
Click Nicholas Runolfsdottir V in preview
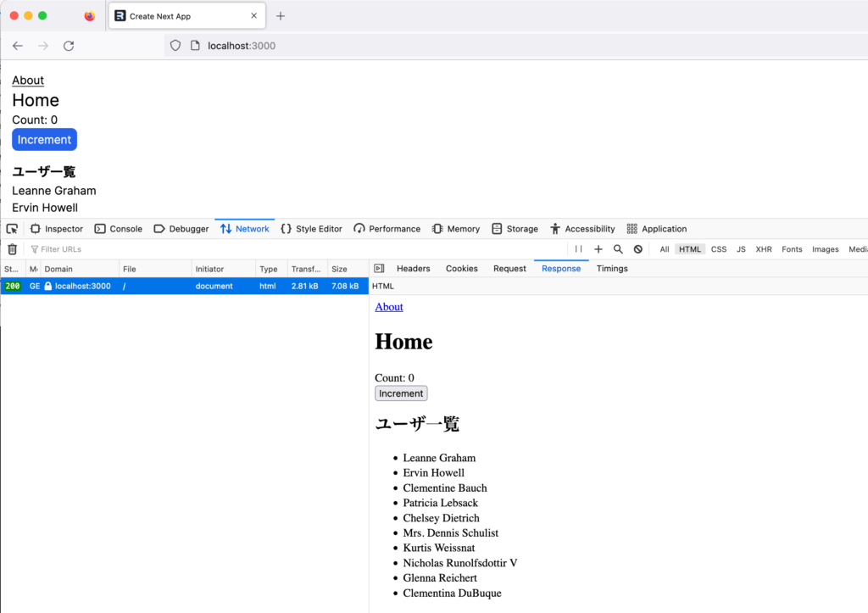[x=460, y=563]
